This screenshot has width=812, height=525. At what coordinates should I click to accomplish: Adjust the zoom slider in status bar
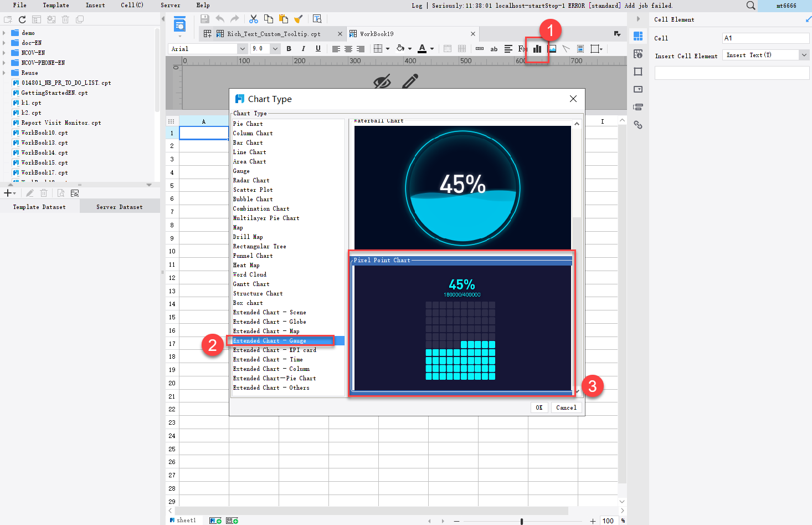point(522,521)
